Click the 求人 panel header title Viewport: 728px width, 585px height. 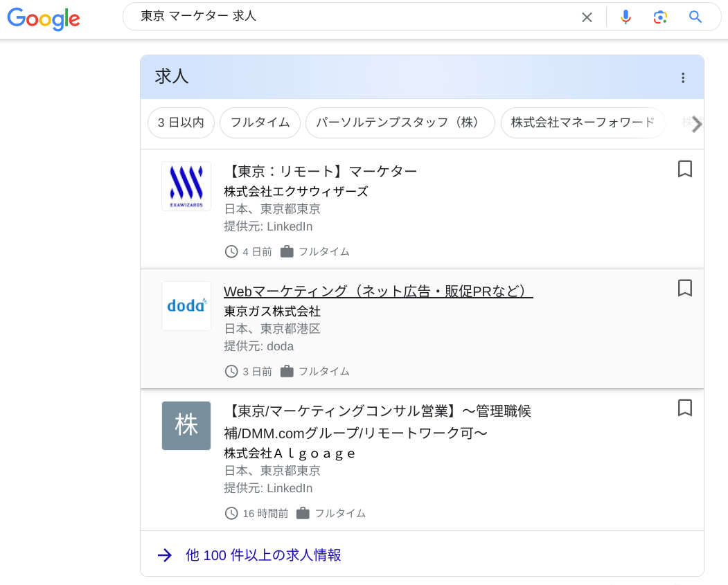172,77
